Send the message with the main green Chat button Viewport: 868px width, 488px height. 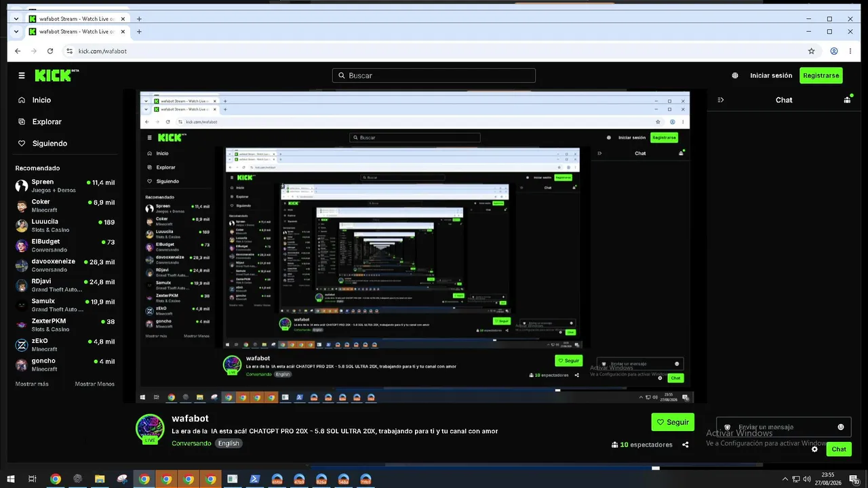(839, 449)
